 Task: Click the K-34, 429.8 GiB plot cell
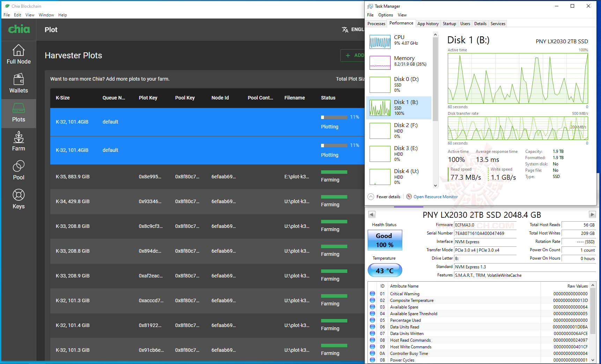pyautogui.click(x=73, y=201)
